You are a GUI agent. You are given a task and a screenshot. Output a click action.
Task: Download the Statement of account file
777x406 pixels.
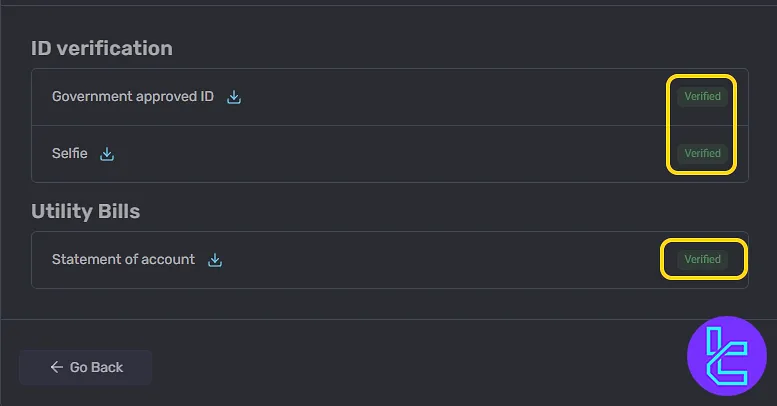coord(215,260)
